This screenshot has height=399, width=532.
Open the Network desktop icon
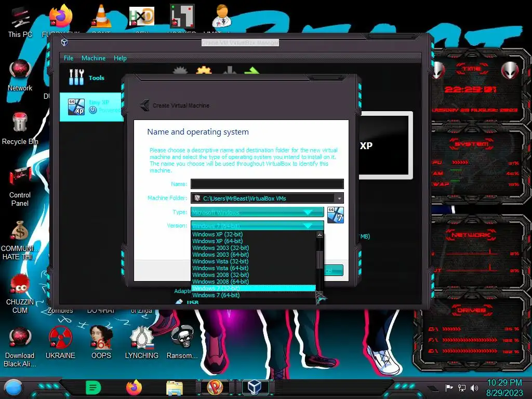(20, 75)
